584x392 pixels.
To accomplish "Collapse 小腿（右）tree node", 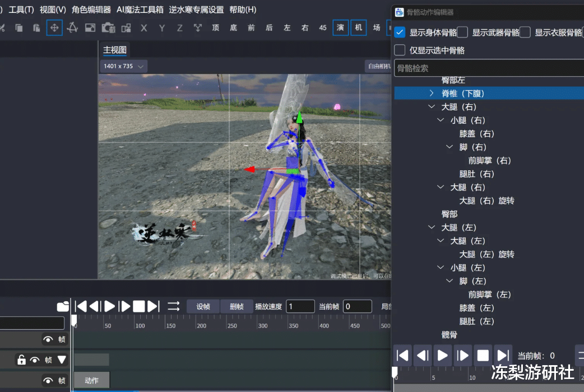I will [441, 120].
